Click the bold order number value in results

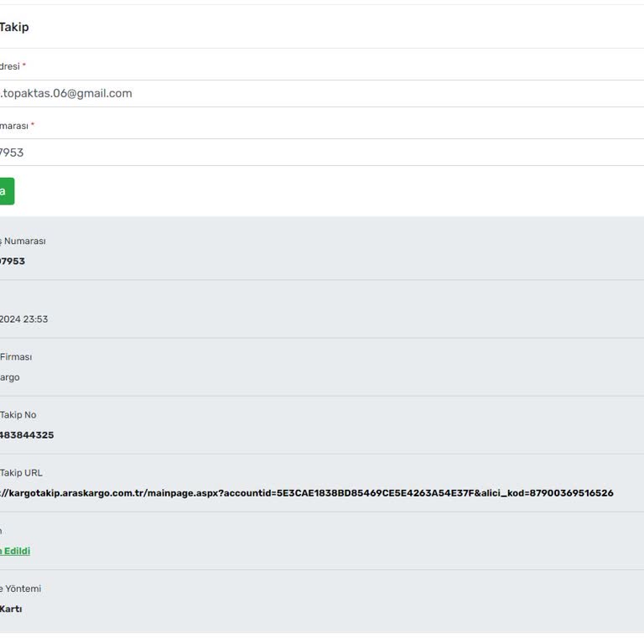pyautogui.click(x=13, y=261)
